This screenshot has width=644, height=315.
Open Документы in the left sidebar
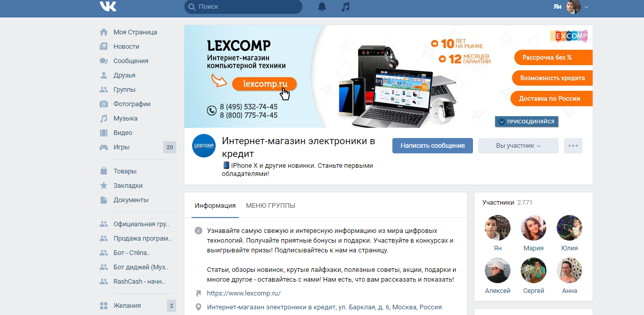point(131,200)
